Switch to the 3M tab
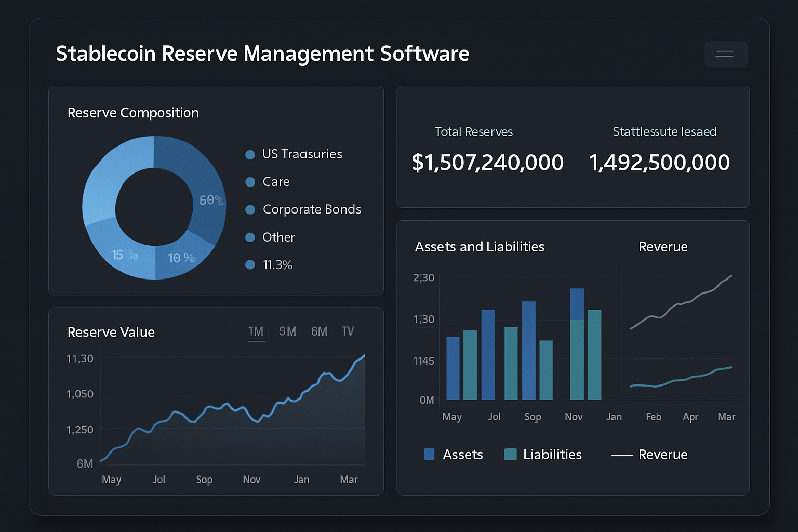798x532 pixels. pyautogui.click(x=287, y=331)
